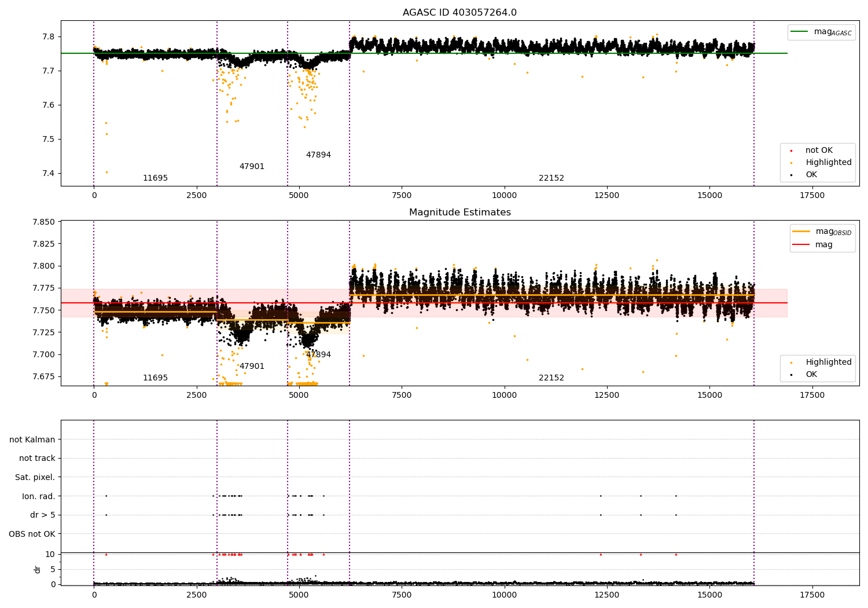
Task: Click obsid label 11695 in Magnitude Estimates plot
Action: coord(155,378)
